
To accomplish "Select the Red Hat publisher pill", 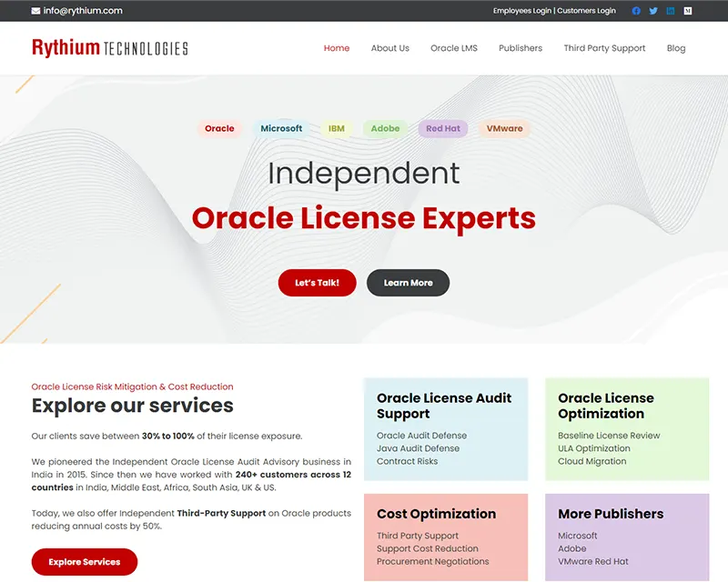I will click(443, 128).
